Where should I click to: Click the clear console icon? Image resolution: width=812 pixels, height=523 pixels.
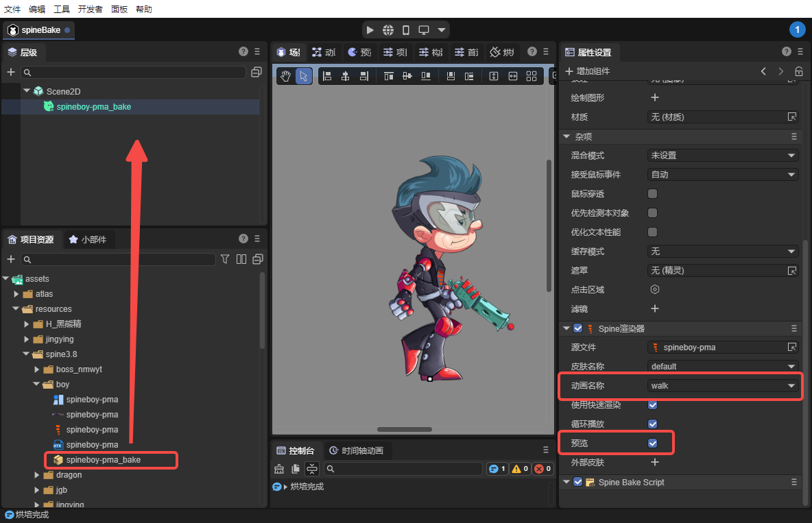click(279, 469)
